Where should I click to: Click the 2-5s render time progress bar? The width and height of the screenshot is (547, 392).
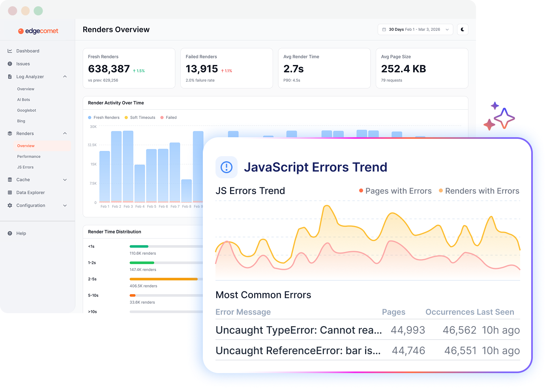point(166,279)
